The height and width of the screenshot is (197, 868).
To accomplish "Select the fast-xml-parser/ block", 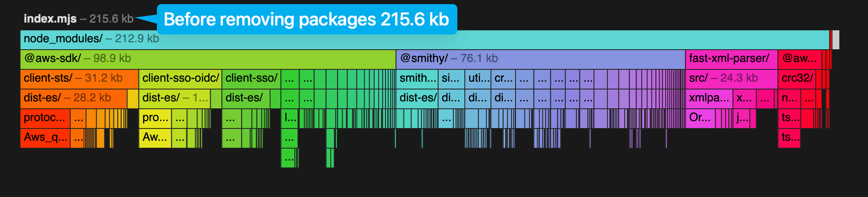I will (731, 59).
